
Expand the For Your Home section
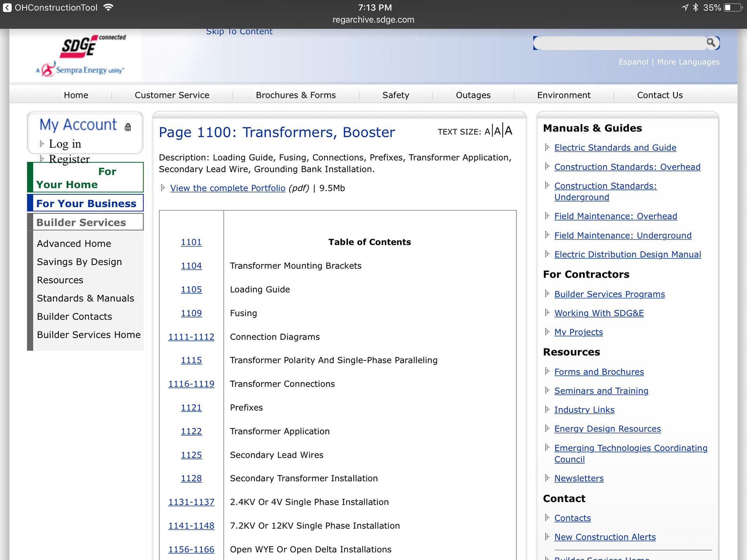[86, 178]
